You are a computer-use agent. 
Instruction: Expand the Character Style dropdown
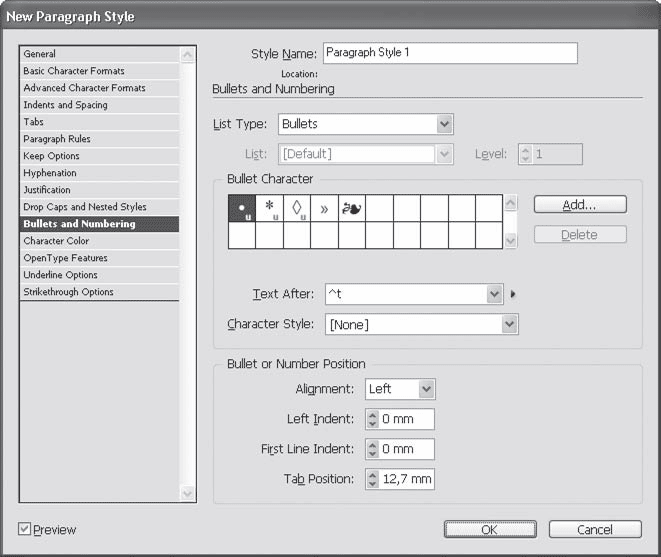[509, 325]
